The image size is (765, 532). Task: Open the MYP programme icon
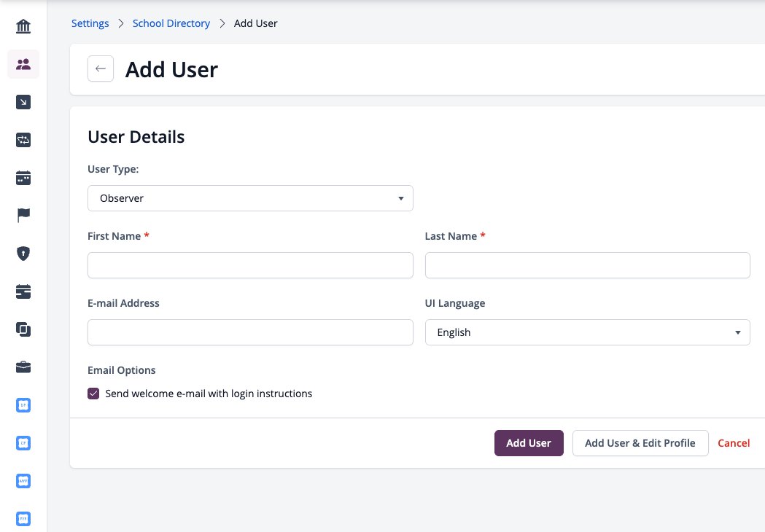(23, 481)
